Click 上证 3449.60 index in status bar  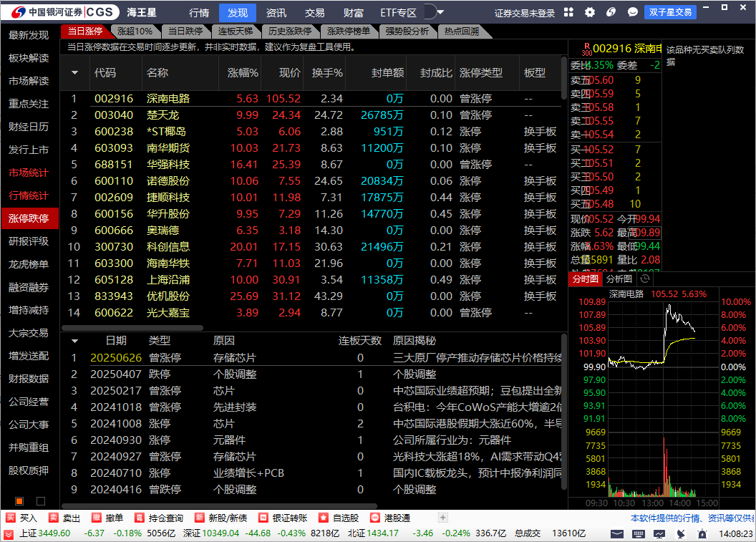pyautogui.click(x=45, y=533)
